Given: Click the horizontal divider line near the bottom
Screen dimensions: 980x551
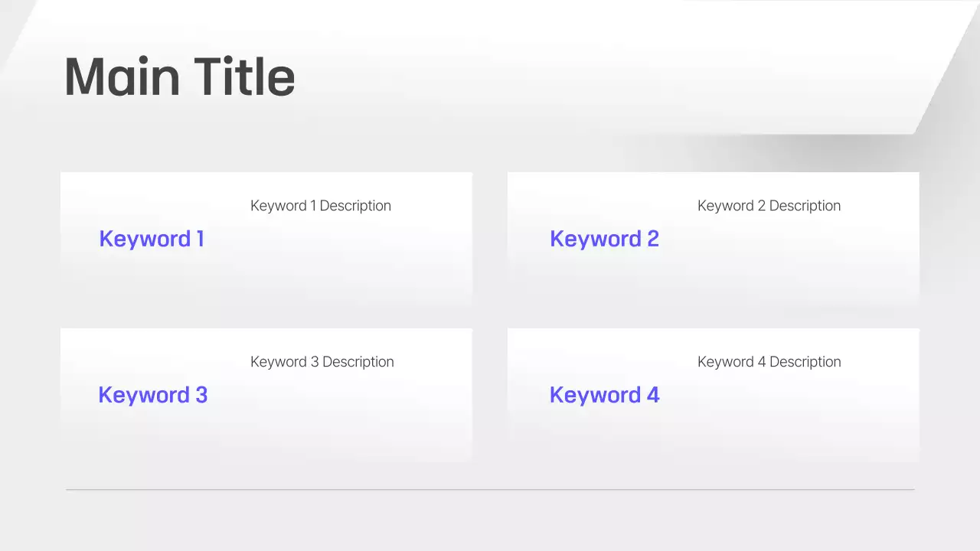Looking at the screenshot, I should coord(490,489).
